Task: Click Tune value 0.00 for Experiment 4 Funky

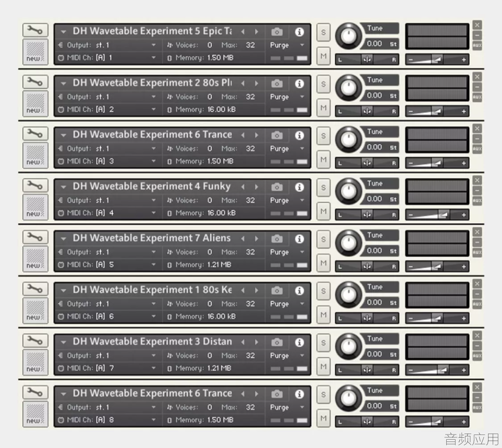Action: pyautogui.click(x=374, y=199)
